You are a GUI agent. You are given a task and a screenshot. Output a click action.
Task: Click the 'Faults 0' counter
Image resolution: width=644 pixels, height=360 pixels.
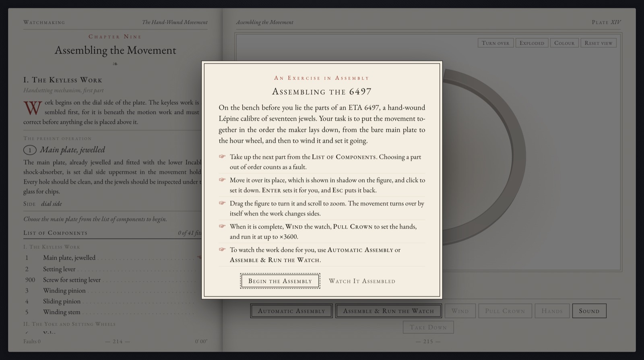(32, 341)
